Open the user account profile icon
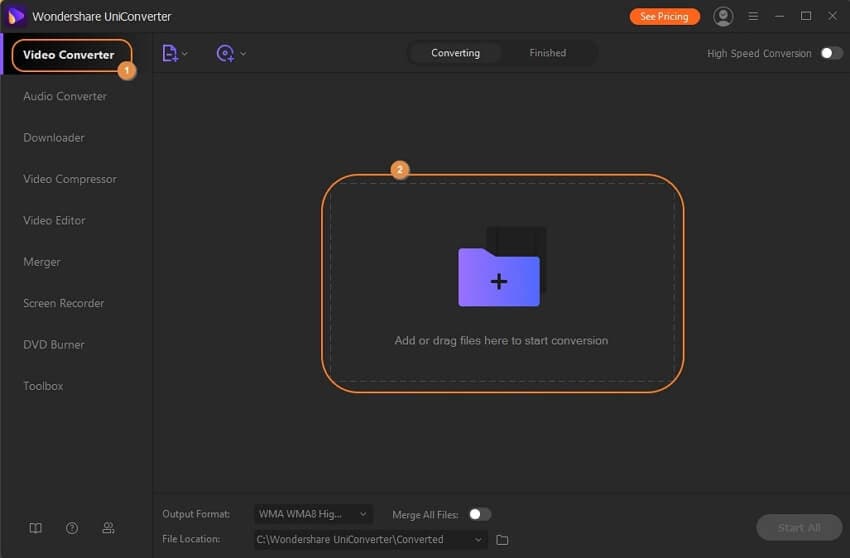 pos(723,16)
